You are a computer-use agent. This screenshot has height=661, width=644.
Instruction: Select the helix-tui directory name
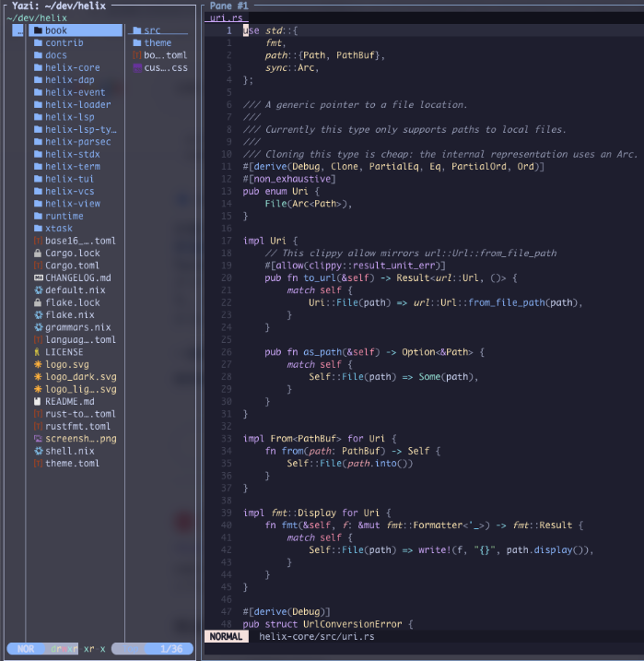tap(69, 179)
